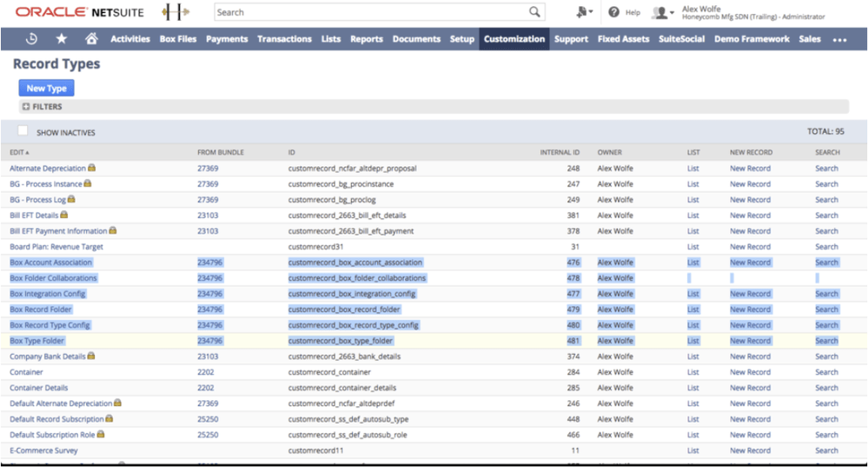Open the Setup menu
868x467 pixels.
click(x=462, y=39)
